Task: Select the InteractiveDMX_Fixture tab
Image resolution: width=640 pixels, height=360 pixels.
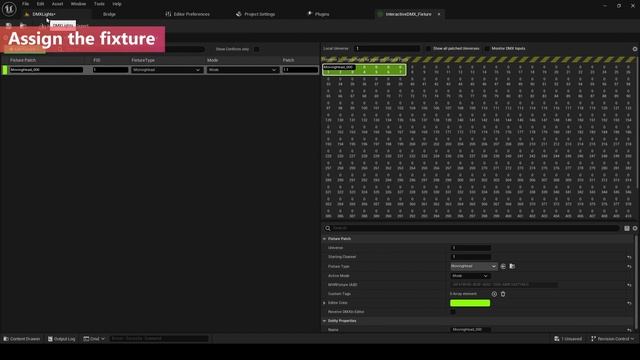Action: 408,14
